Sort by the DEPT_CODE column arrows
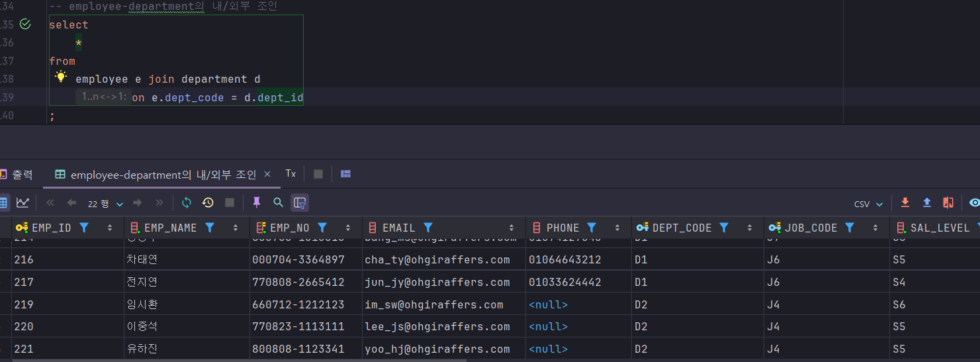Viewport: 980px width, 362px height. click(750, 228)
